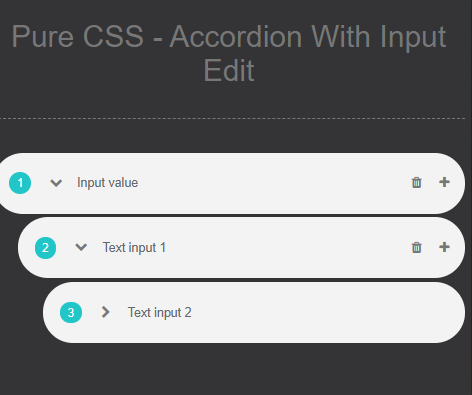This screenshot has height=395, width=472.
Task: Delete the "Input value" item via trash icon
Action: (416, 182)
